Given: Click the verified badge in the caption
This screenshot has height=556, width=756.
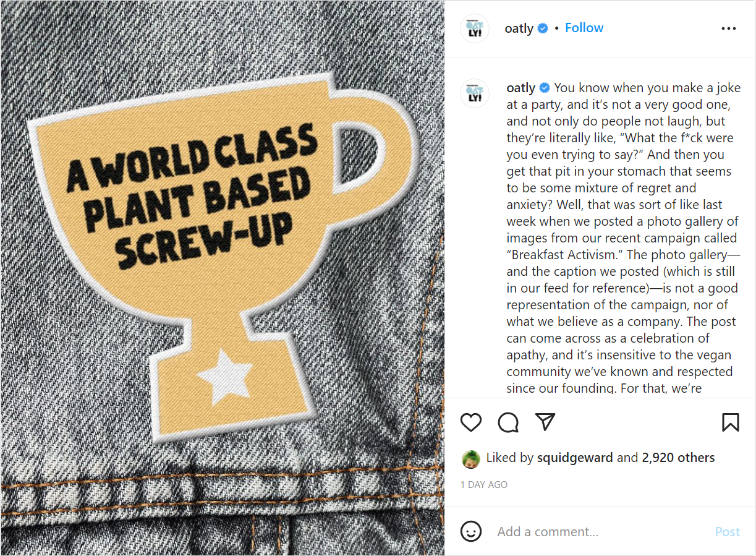Looking at the screenshot, I should tap(545, 88).
